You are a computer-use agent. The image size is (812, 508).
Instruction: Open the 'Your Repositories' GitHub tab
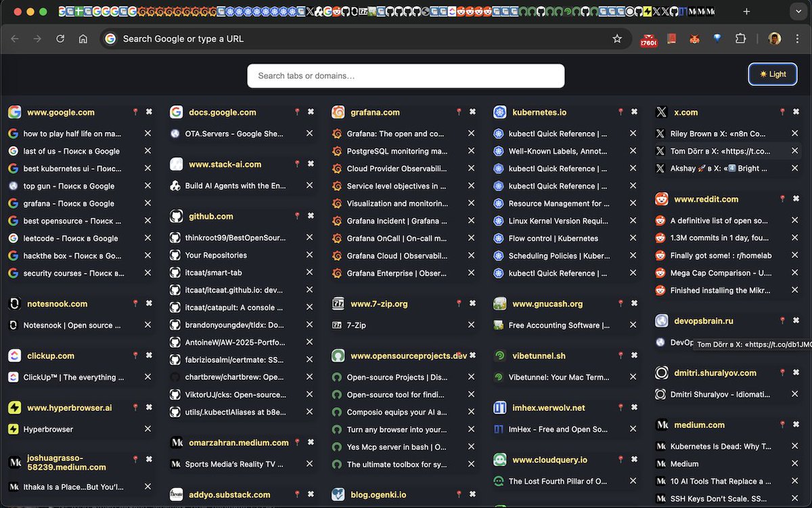(x=216, y=255)
